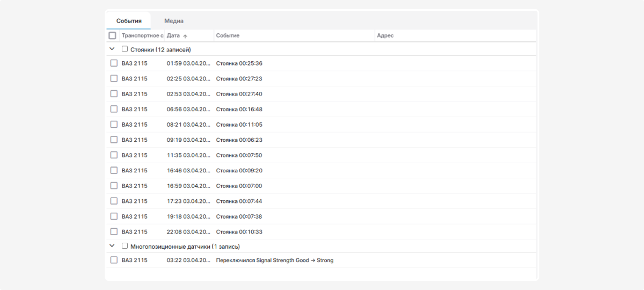Switch to the Медиа tab
The height and width of the screenshot is (290, 644).
(174, 21)
